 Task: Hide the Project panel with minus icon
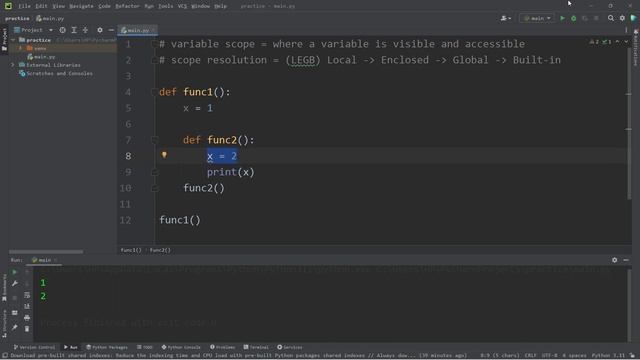point(111,30)
